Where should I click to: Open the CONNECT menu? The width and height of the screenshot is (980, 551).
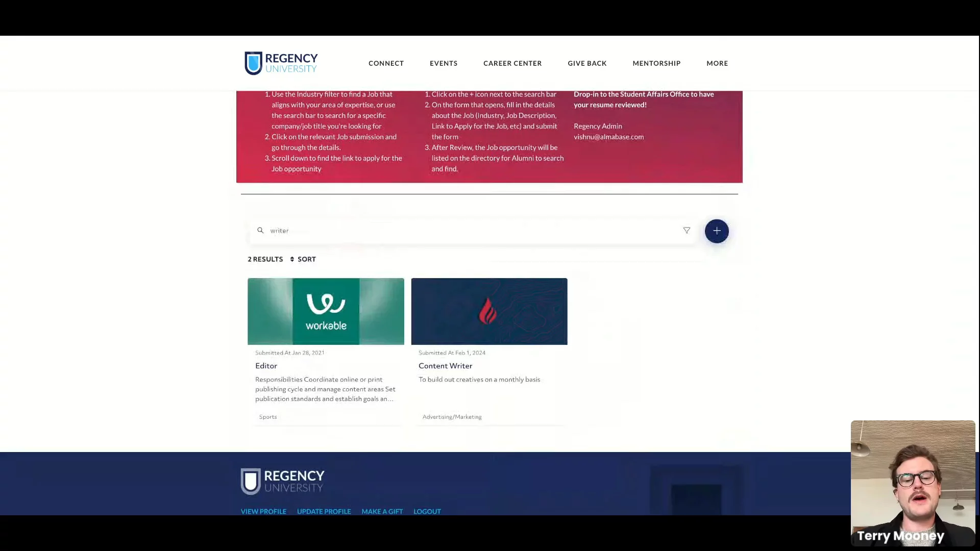coord(386,63)
